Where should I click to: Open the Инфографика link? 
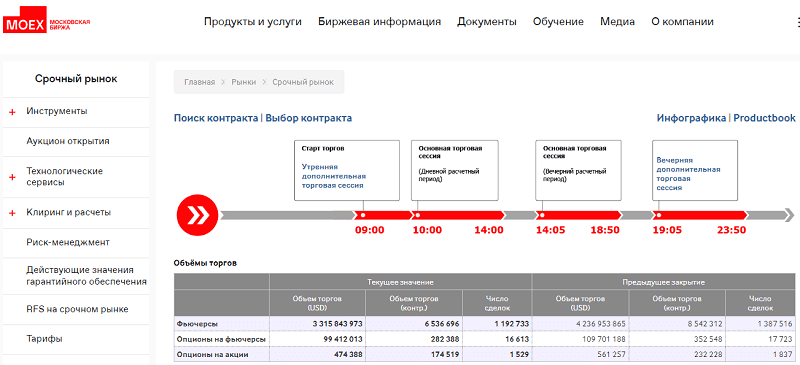coord(691,118)
